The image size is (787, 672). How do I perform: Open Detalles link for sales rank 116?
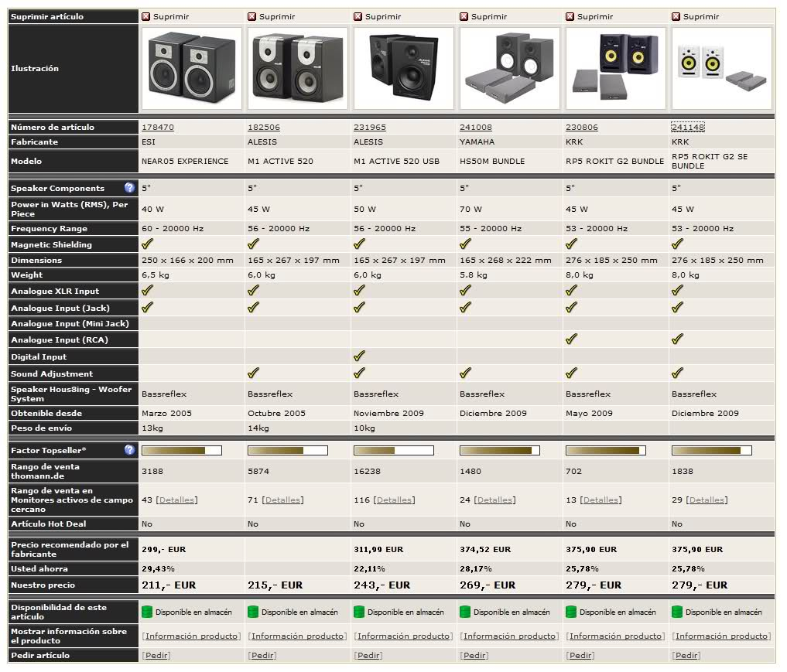pos(394,500)
